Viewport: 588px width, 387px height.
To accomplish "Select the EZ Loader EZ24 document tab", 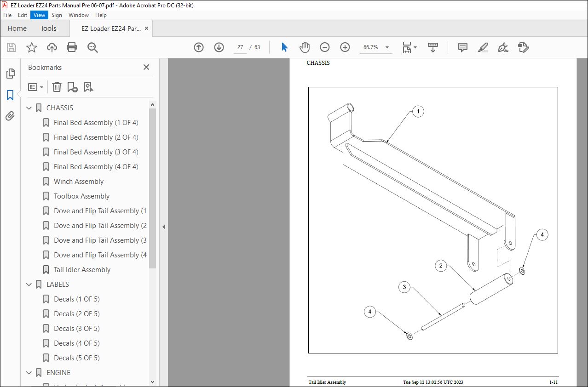I will pos(111,28).
